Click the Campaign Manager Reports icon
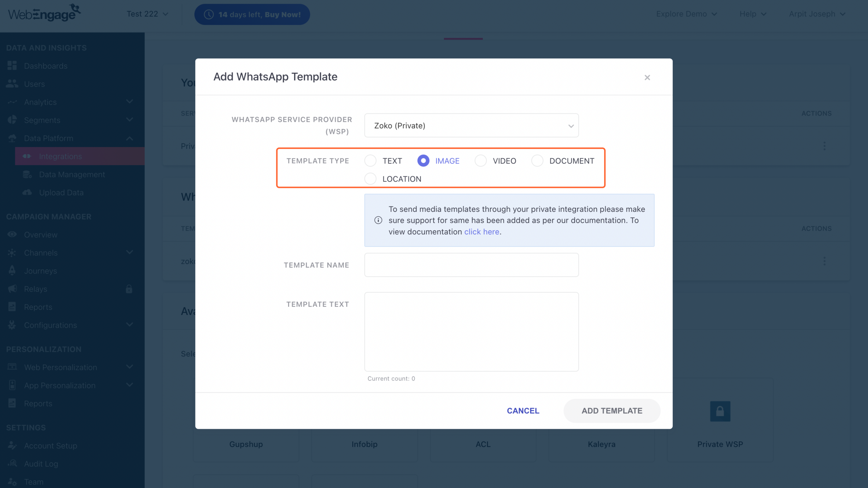Viewport: 868px width, 488px height. (12, 307)
